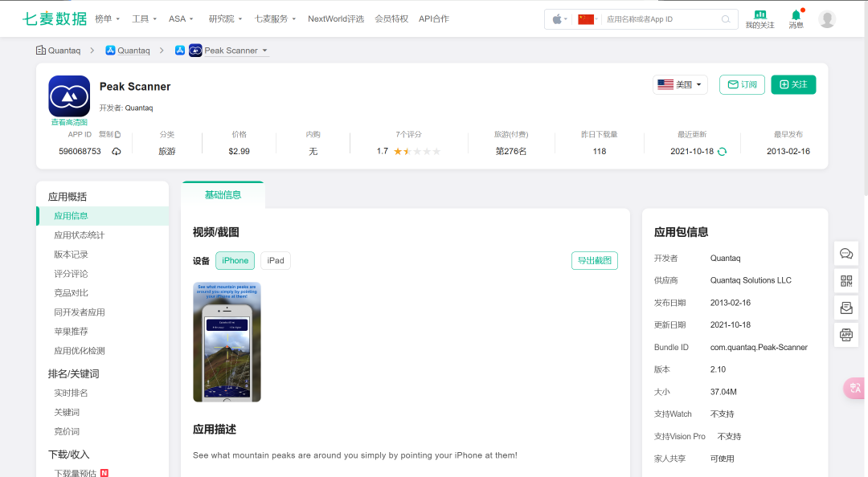Click the search magnifier icon
868x477 pixels.
tap(726, 19)
